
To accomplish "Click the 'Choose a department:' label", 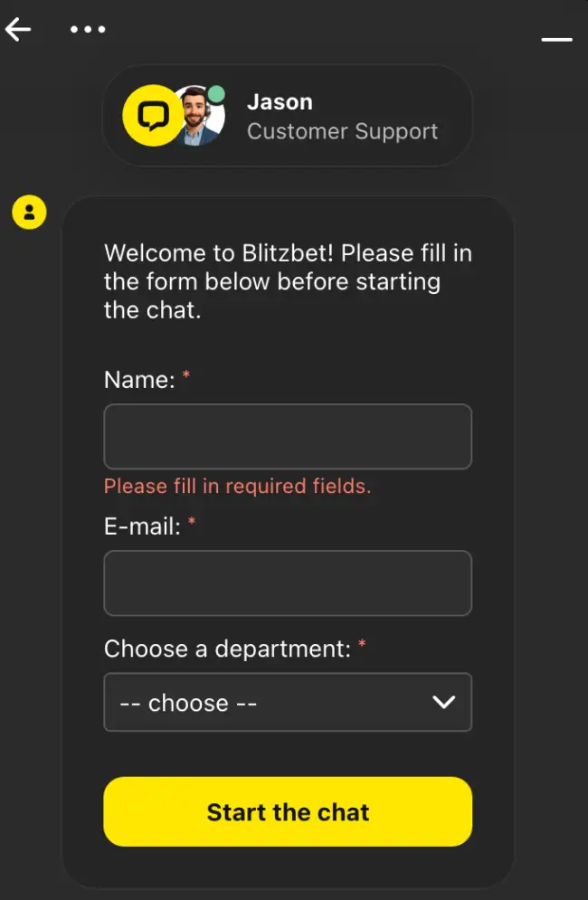I will coord(228,649).
